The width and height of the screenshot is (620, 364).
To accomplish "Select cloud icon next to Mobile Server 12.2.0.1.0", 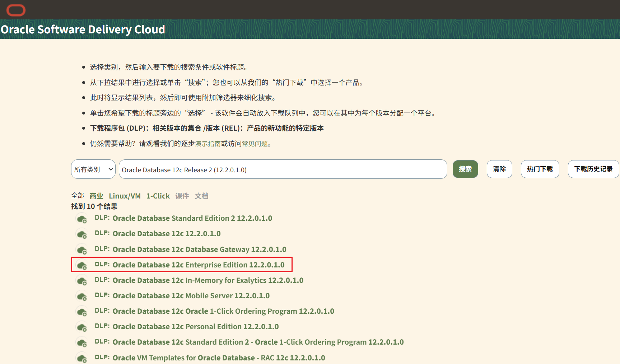I will click(82, 296).
